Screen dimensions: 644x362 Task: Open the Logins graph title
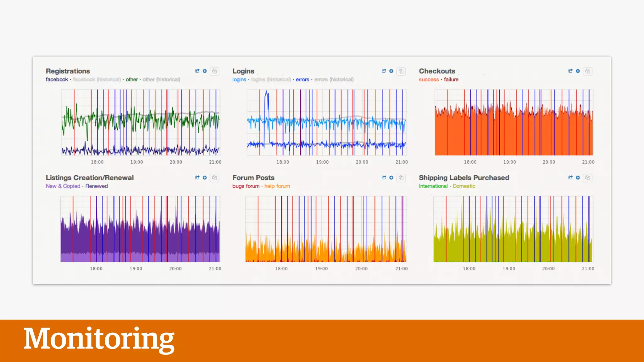pyautogui.click(x=243, y=71)
